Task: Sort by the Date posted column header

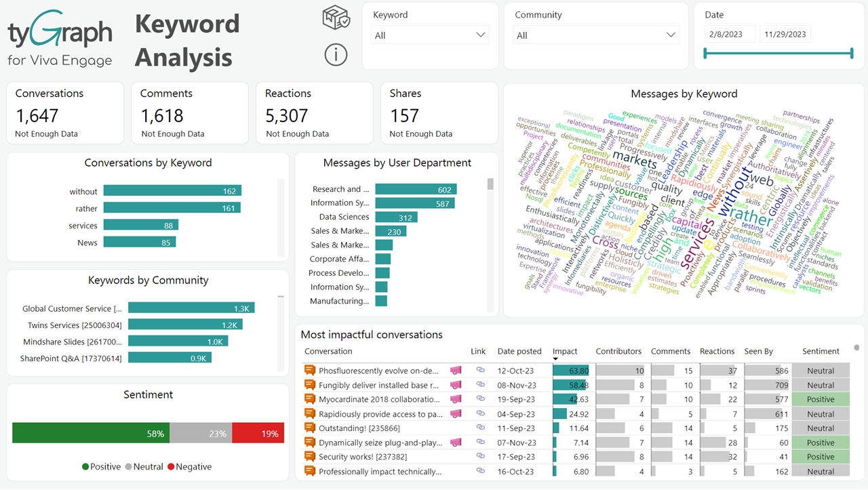Action: [519, 351]
